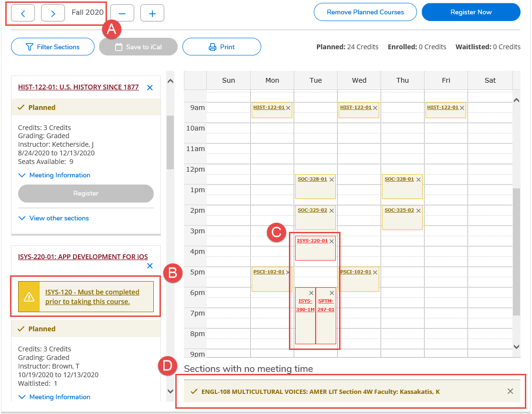Open ISYS-220-01: APP DEVELOPMENT FOR iOS link
The image size is (532, 414).
click(83, 257)
